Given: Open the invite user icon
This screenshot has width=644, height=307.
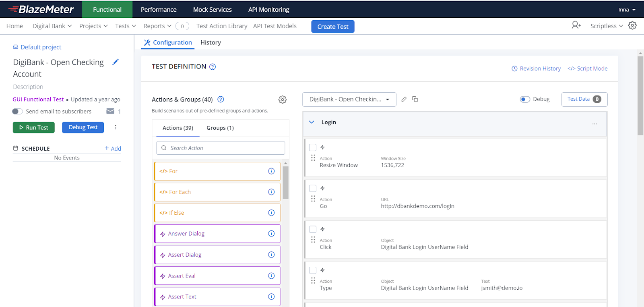Looking at the screenshot, I should click(x=576, y=25).
